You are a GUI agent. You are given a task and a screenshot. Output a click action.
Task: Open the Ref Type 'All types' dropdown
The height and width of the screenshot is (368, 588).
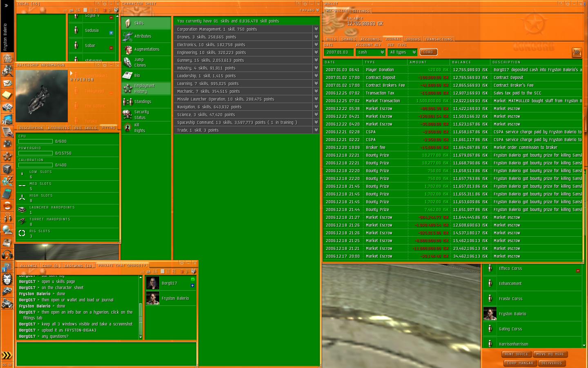coord(403,52)
